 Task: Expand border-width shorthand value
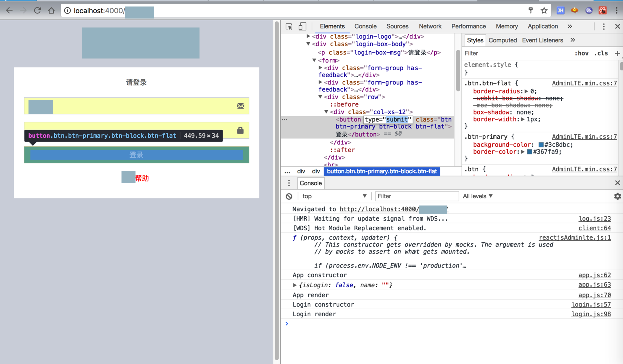point(523,119)
